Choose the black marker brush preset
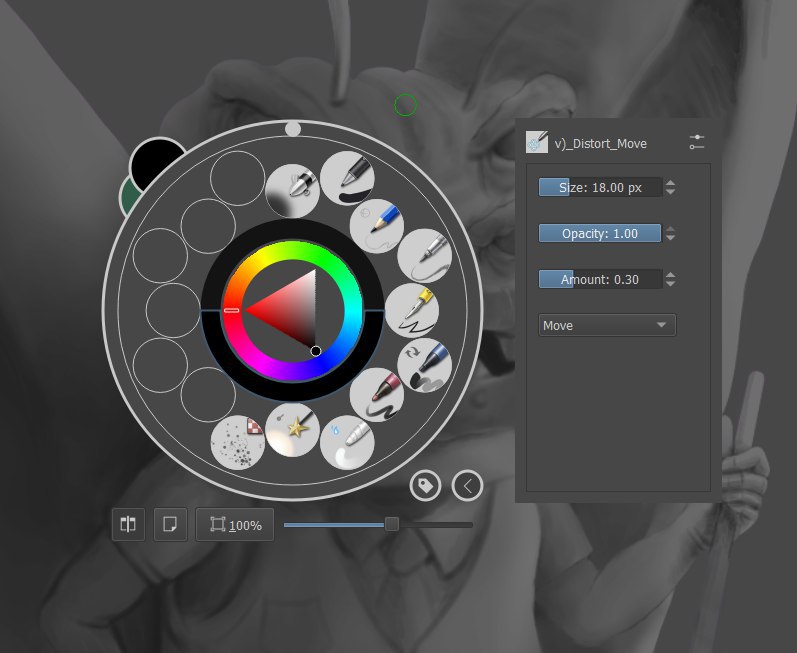This screenshot has width=797, height=653. (347, 178)
